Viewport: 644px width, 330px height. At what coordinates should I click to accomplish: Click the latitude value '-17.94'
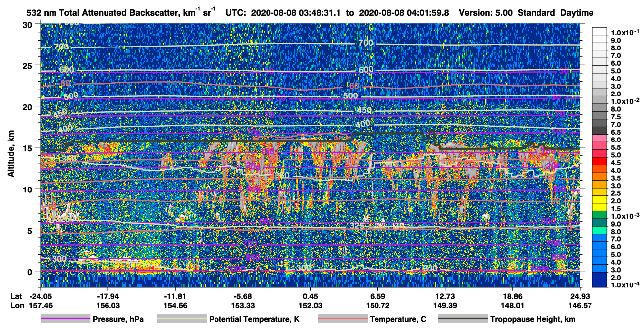pyautogui.click(x=107, y=297)
